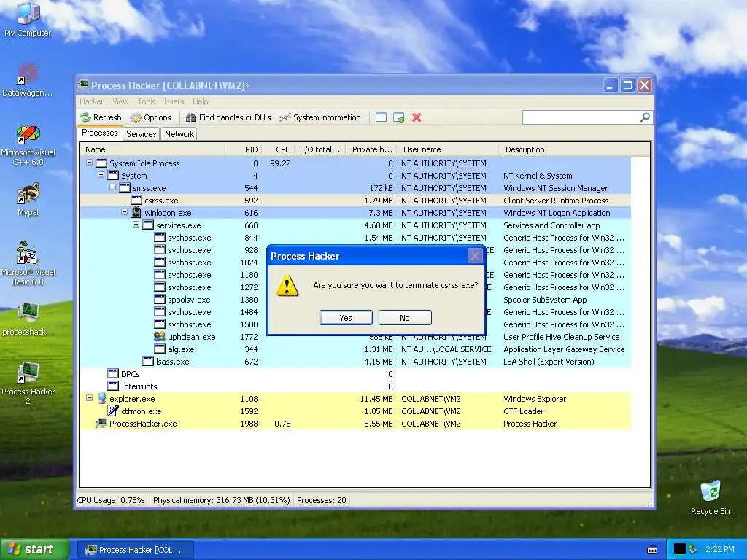
Task: Select the lsass.exe process row
Action: pos(355,362)
